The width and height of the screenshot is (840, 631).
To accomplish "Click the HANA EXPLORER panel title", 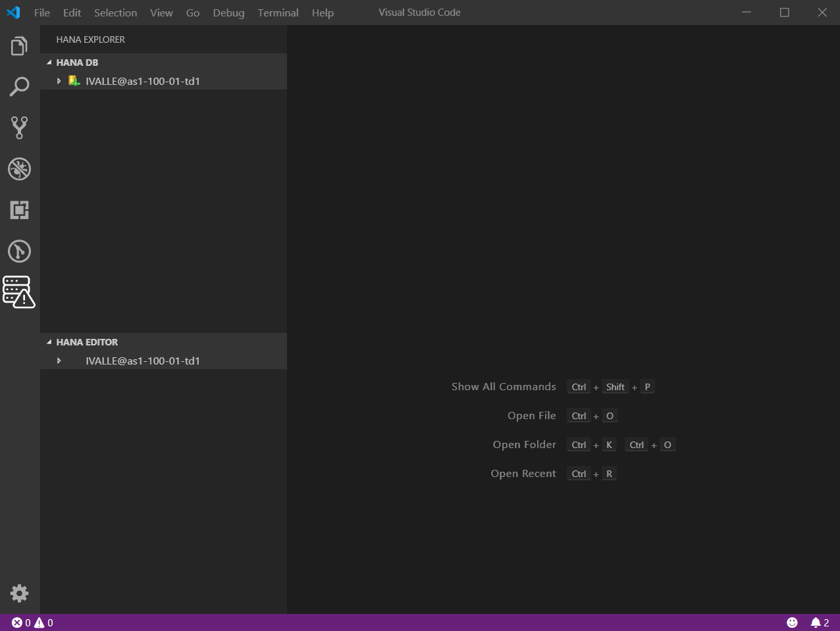I will (x=91, y=39).
